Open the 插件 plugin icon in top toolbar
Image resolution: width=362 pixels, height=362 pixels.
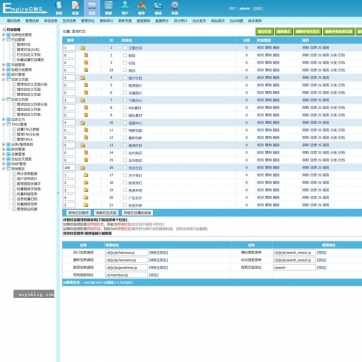point(142,8)
